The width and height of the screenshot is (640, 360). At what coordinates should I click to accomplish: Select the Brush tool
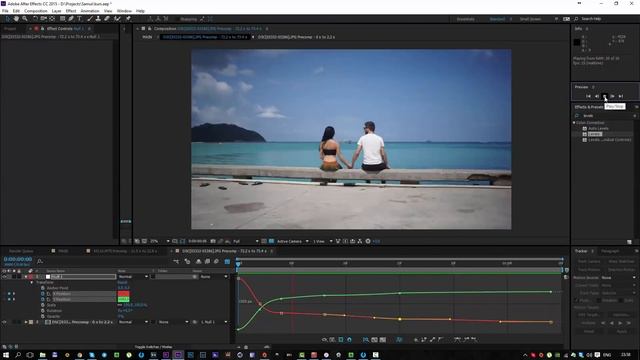tap(90, 19)
